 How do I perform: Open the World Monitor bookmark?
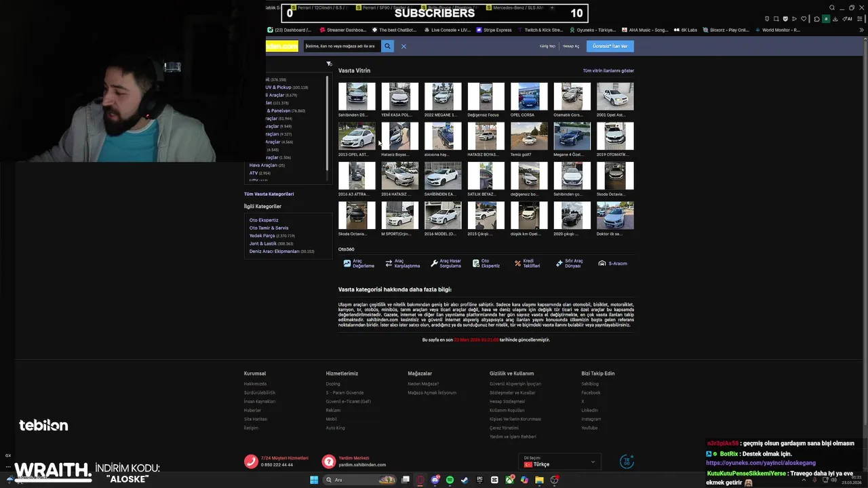(777, 30)
